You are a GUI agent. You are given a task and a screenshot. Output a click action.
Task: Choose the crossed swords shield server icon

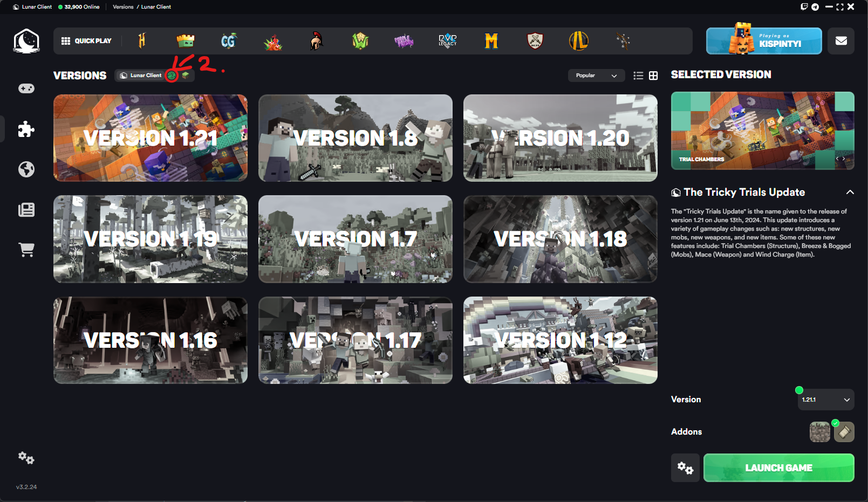point(535,41)
